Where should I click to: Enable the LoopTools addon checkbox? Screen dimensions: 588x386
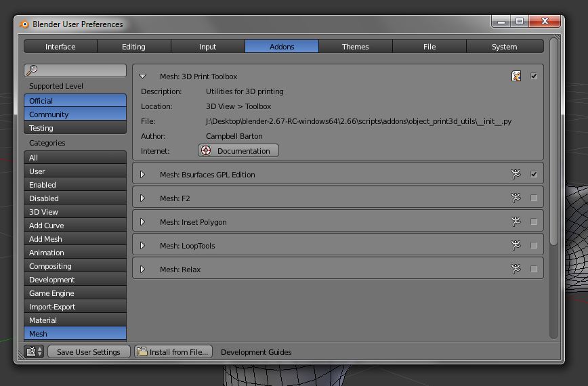[x=534, y=245]
